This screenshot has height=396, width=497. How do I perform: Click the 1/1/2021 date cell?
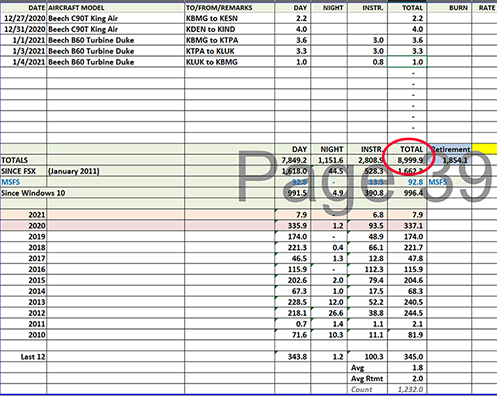(23, 40)
